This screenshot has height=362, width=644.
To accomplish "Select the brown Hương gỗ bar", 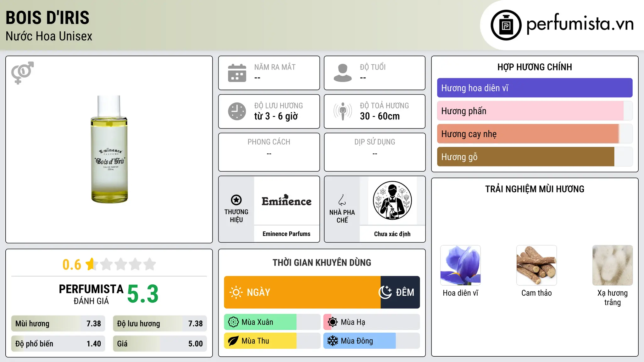I will click(535, 157).
